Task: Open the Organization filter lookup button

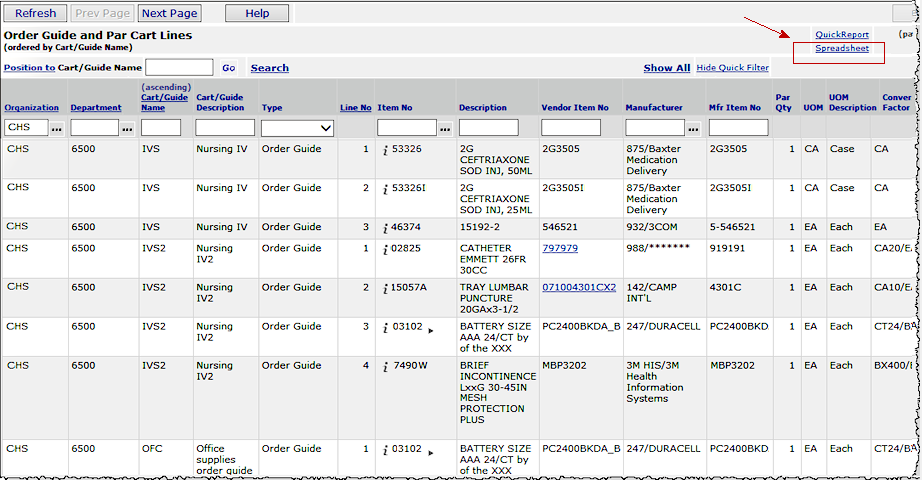Action: tap(56, 128)
